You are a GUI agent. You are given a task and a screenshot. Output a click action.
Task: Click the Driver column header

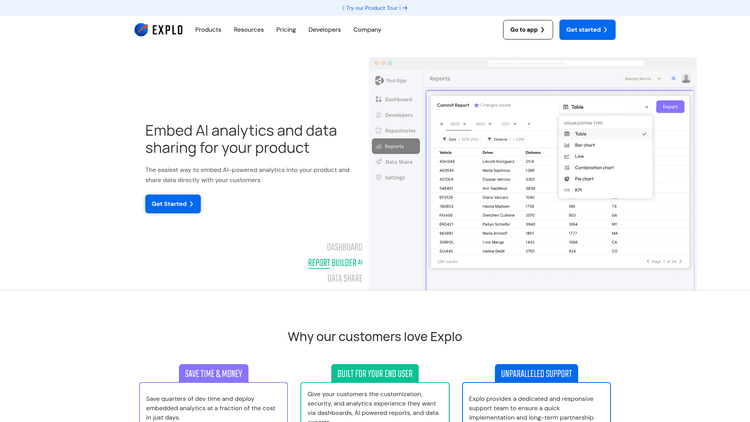488,153
